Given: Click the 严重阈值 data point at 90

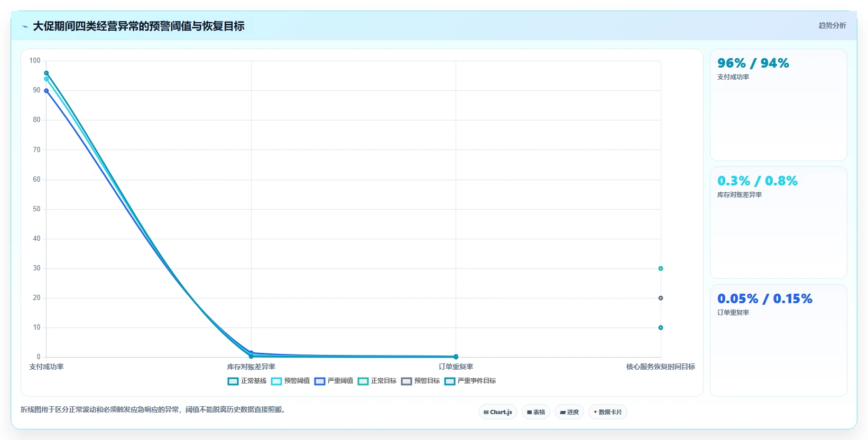Looking at the screenshot, I should (x=47, y=91).
